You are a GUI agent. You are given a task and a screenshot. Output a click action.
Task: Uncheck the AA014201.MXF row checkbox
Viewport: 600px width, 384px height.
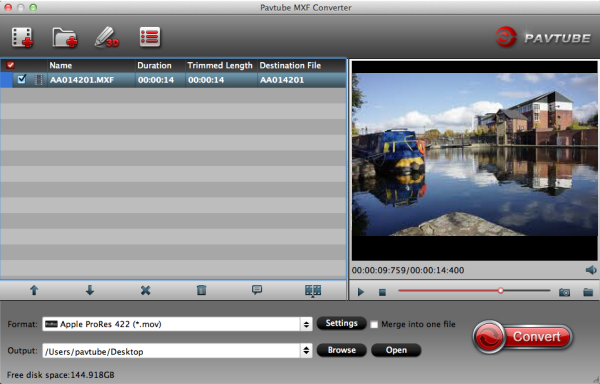coord(21,79)
